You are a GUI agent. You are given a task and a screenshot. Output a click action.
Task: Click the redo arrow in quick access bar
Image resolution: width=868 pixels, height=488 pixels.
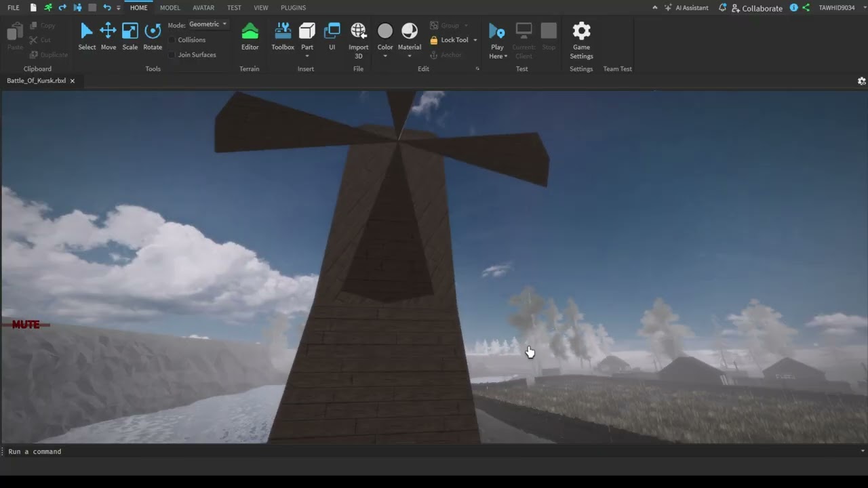[62, 7]
